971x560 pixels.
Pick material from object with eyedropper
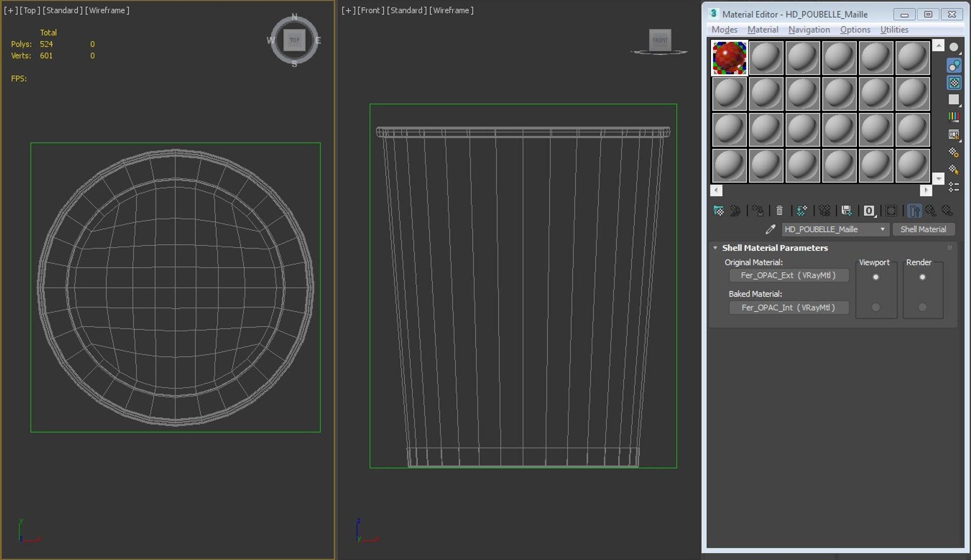771,229
